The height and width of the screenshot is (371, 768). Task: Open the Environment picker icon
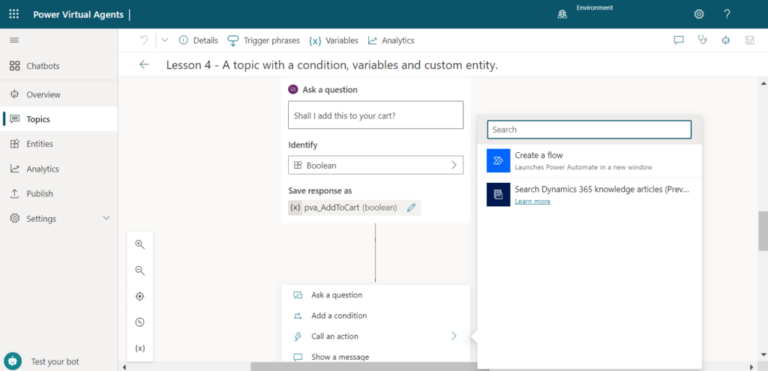562,15
